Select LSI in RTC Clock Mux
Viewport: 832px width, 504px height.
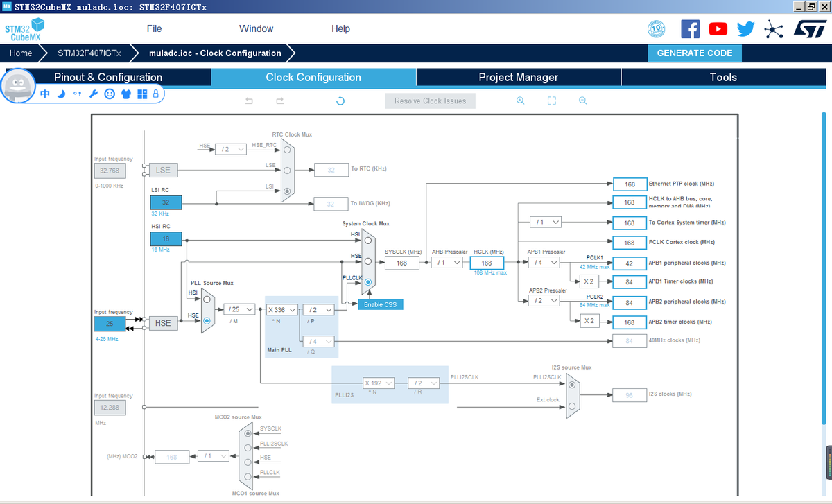[288, 191]
